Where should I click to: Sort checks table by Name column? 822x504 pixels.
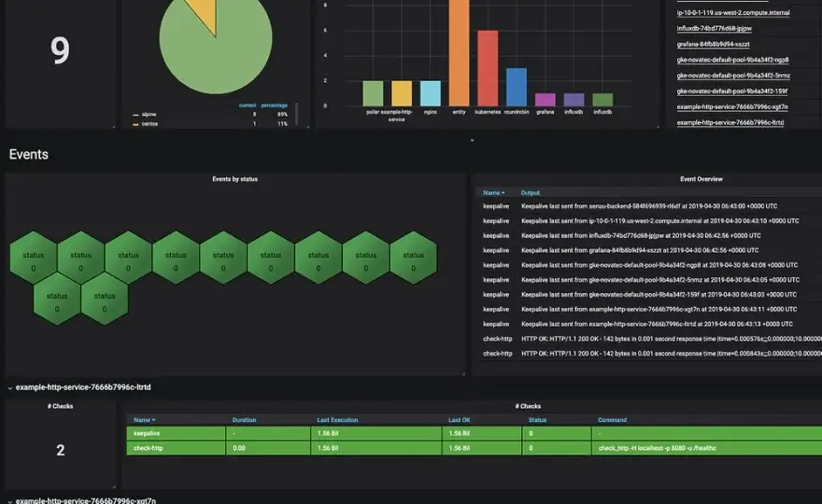pos(144,420)
